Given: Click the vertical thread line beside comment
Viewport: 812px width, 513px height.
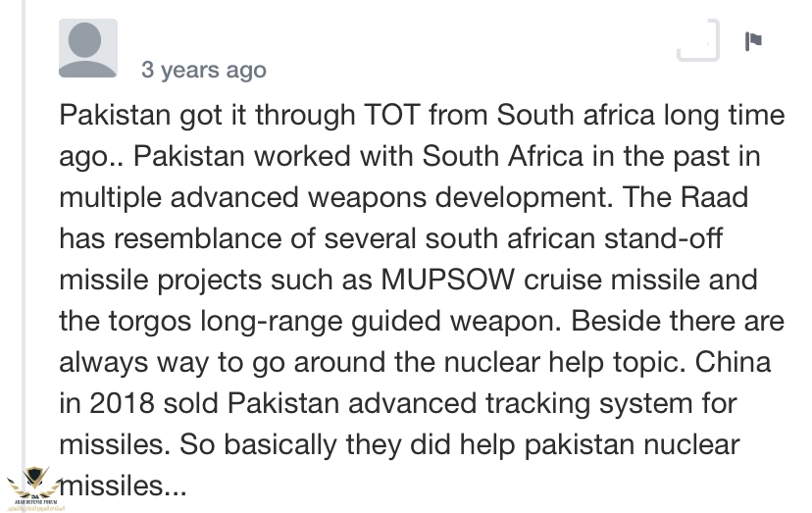Looking at the screenshot, I should [x=23, y=245].
